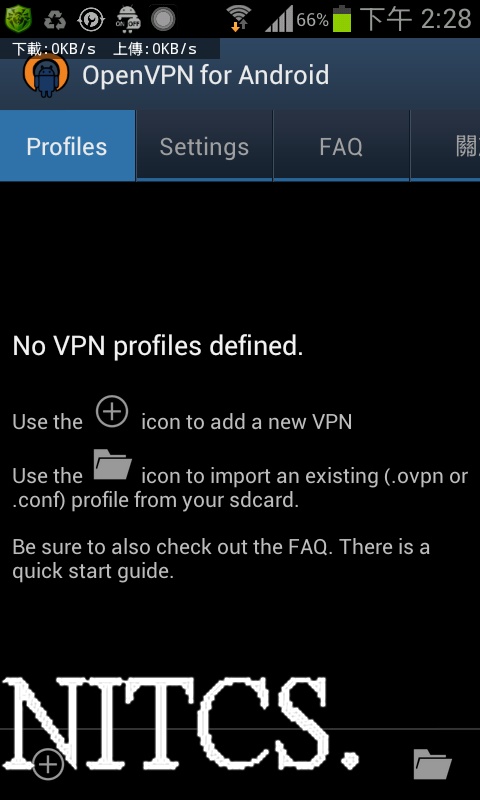Image resolution: width=480 pixels, height=800 pixels.
Task: Tap the OpenVPN app logo in header
Action: (x=45, y=76)
